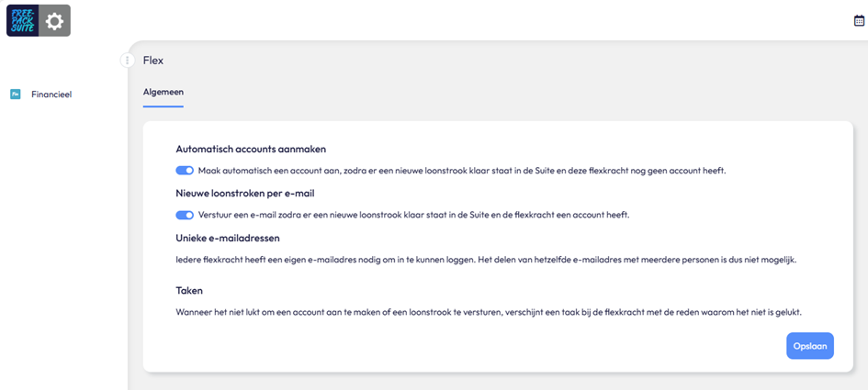This screenshot has width=868, height=390.
Task: Click the blue underline beneath Algemeen
Action: 163,106
